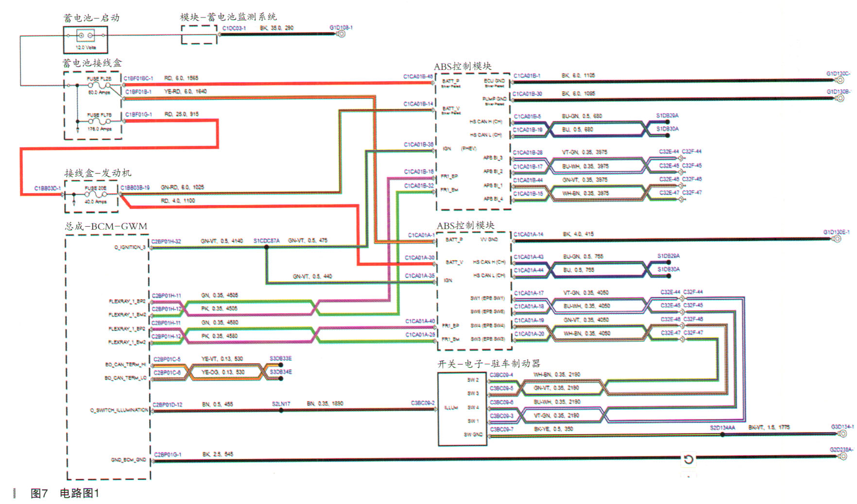Click connector label C2BP01C-5
Image resolution: width=857 pixels, height=504 pixels.
point(167,359)
